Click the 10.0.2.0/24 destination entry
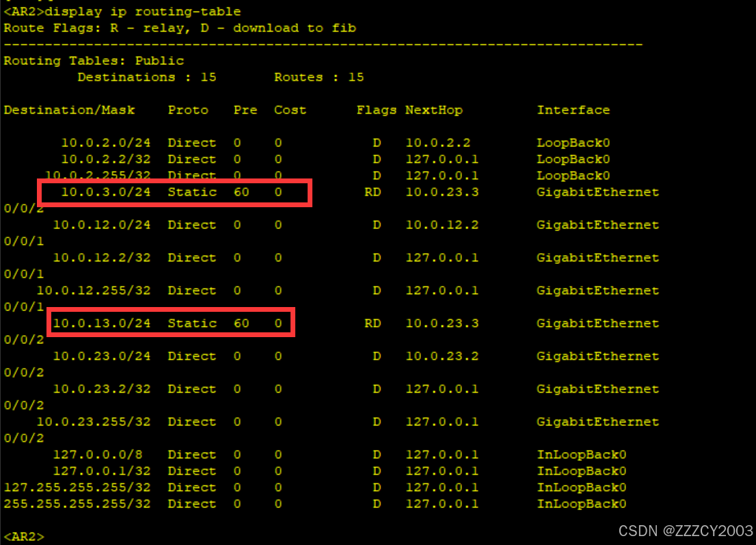This screenshot has width=756, height=545. (105, 143)
